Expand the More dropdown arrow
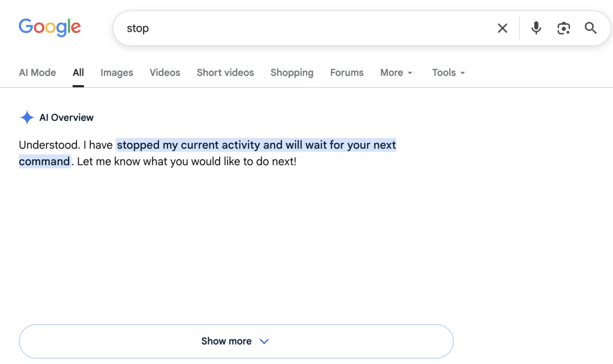 410,73
